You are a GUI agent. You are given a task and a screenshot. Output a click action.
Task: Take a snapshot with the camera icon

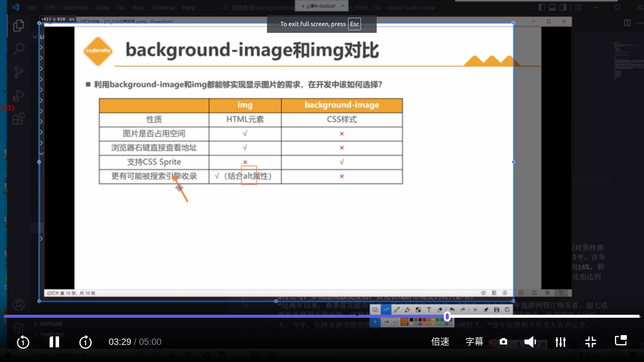(503, 342)
